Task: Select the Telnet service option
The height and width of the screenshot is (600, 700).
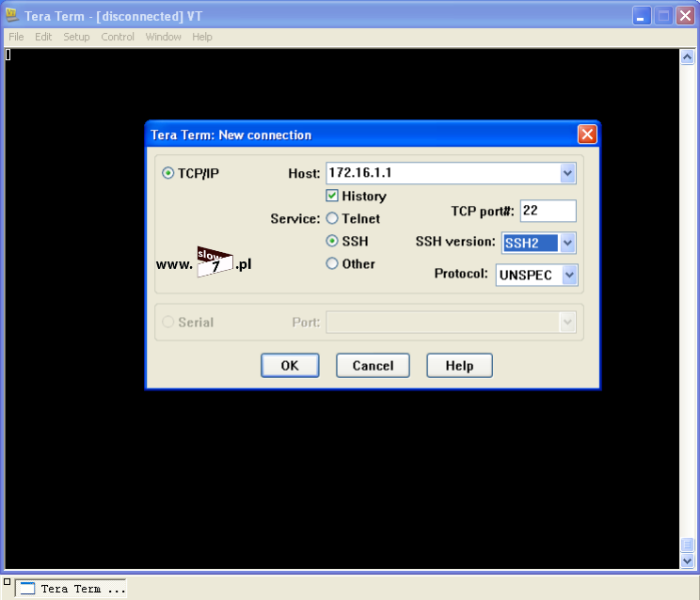Action: tap(332, 218)
